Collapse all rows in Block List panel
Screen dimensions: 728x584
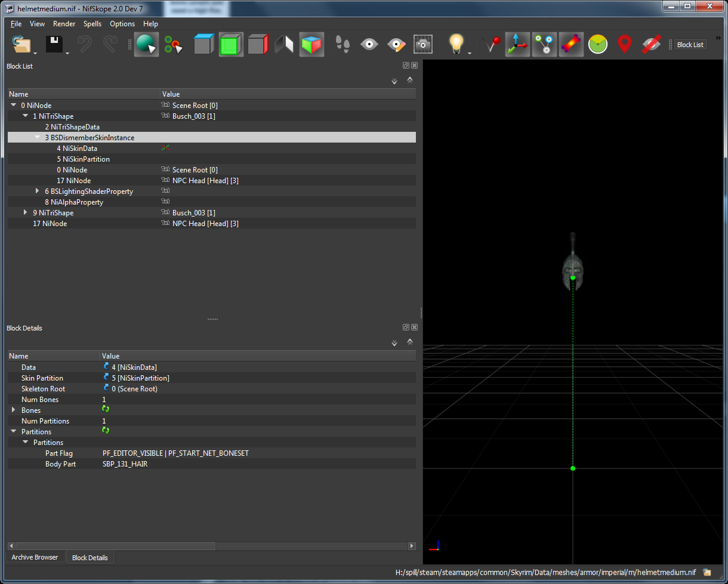(409, 79)
